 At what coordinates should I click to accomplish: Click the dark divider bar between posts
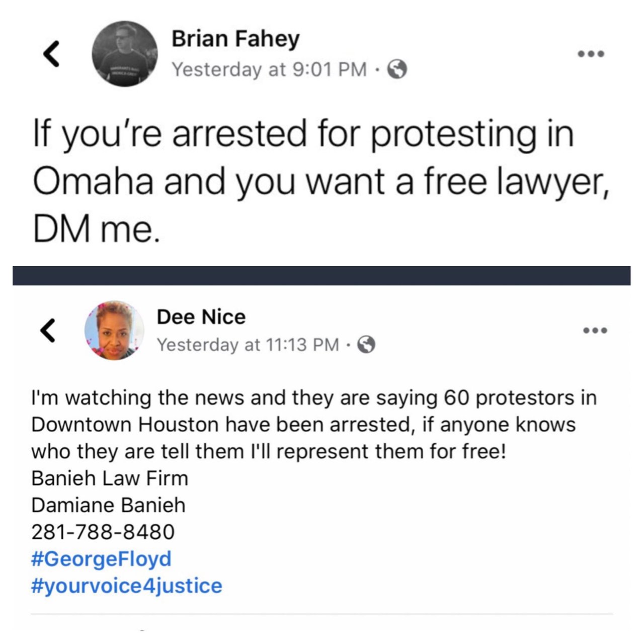pos(321,276)
